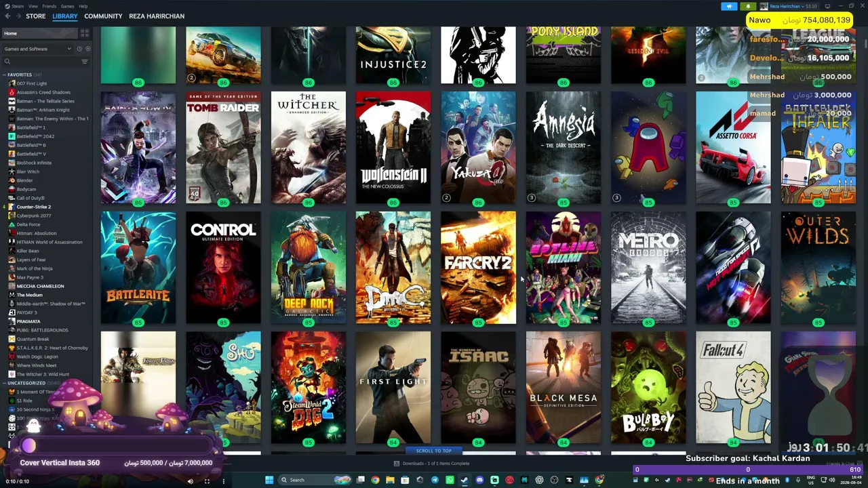
Task: Open the Far Cry 2 cover
Action: (478, 268)
